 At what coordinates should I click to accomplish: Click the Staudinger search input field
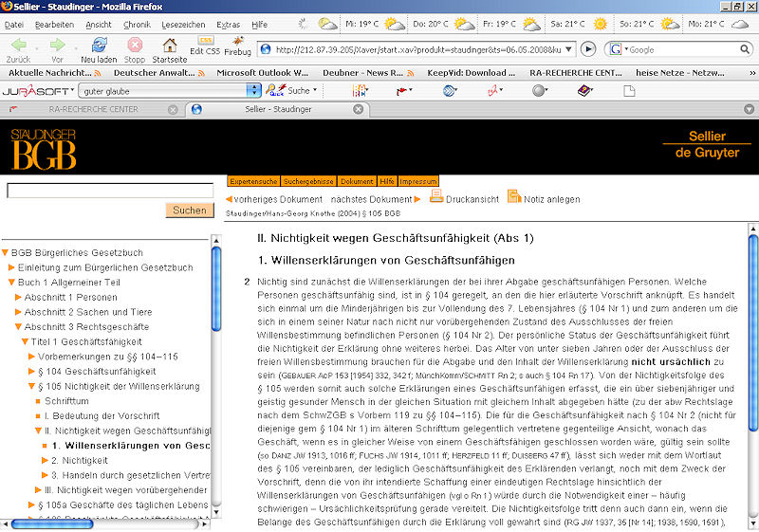[109, 191]
